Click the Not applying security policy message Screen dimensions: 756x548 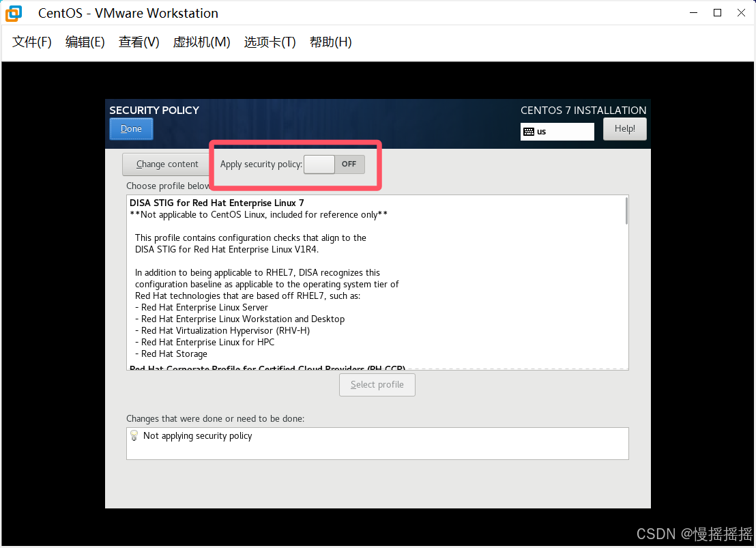198,435
